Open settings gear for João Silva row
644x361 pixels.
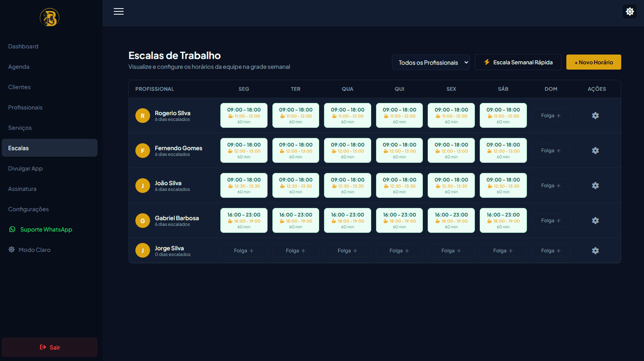[x=595, y=186]
